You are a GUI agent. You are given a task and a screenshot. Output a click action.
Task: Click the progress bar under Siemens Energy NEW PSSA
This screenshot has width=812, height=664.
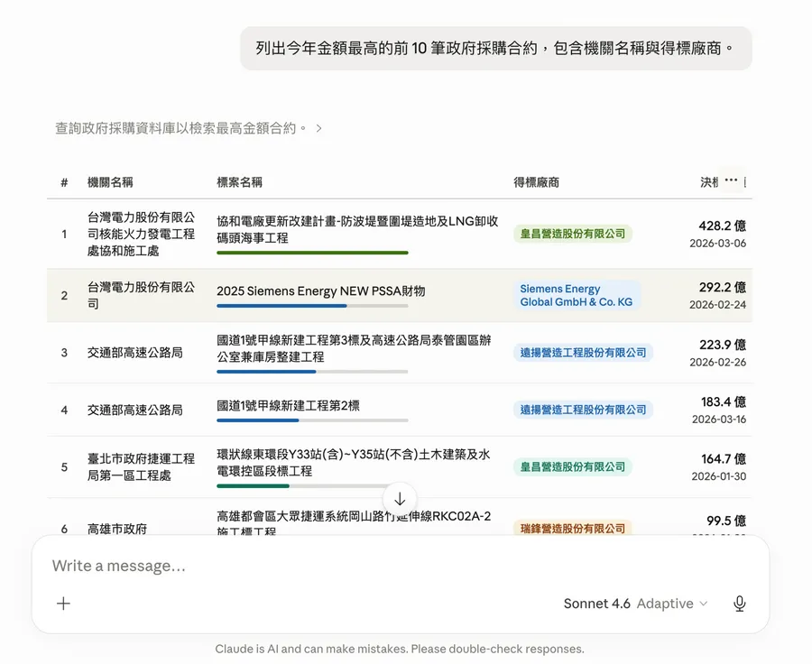pyautogui.click(x=312, y=306)
